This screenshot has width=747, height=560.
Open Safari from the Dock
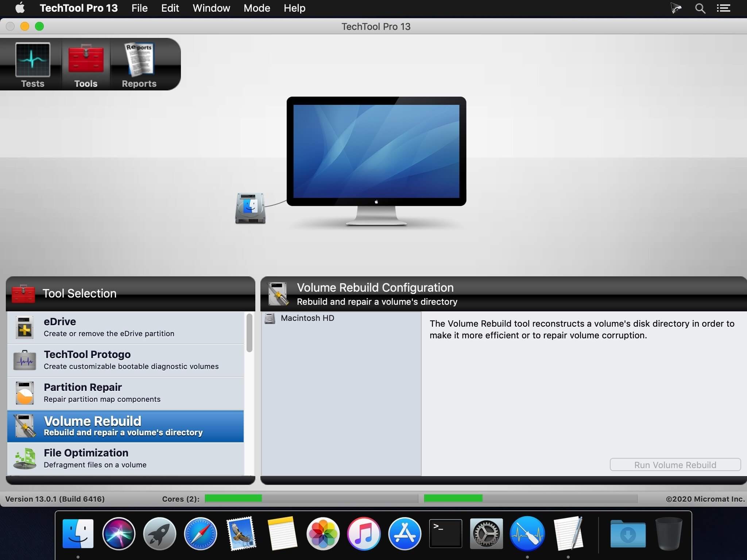pos(201,534)
